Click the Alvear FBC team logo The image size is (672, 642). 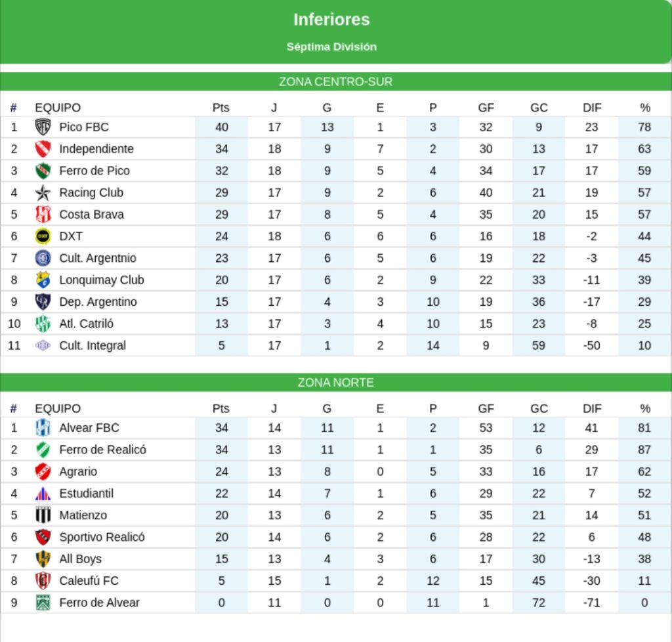(x=43, y=428)
